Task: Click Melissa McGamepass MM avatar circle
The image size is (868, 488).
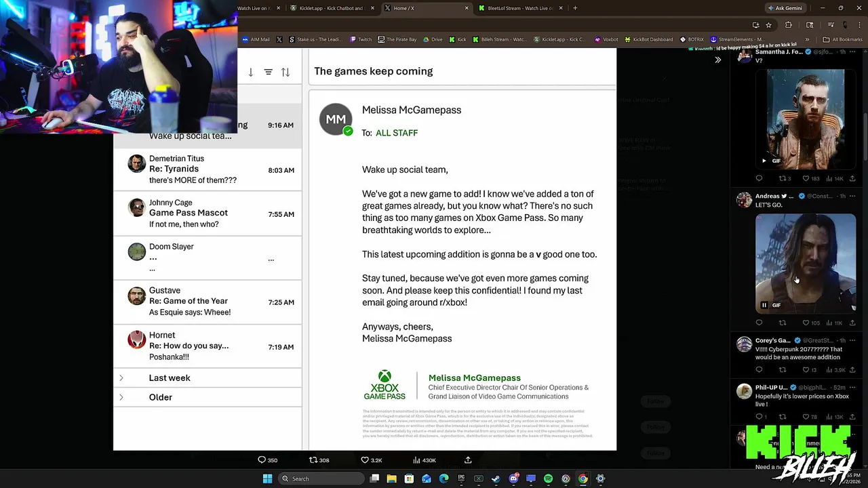Action: [336, 119]
